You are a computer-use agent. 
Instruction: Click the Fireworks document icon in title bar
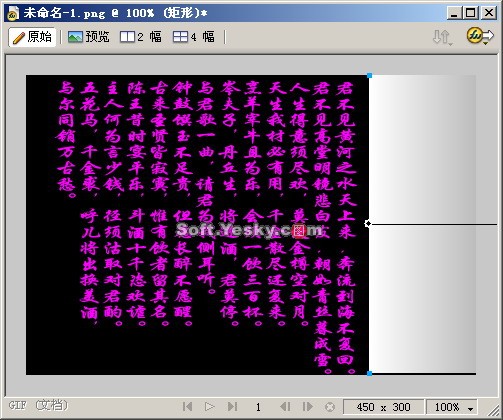pyautogui.click(x=13, y=13)
